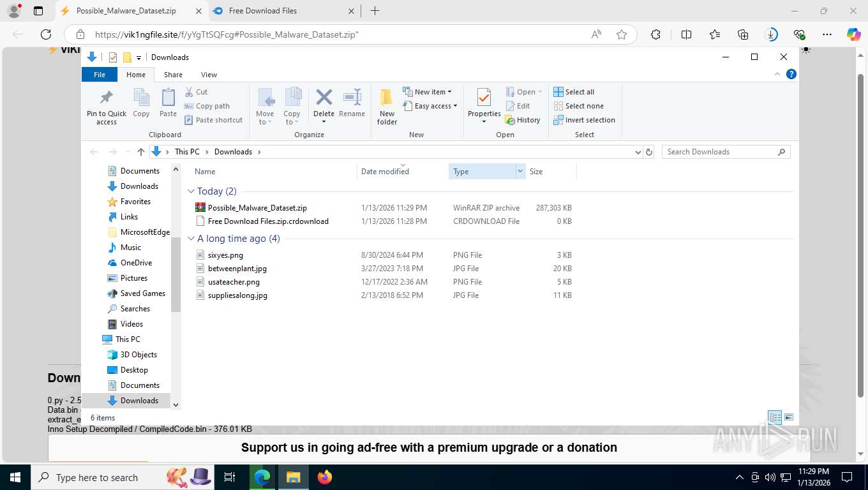The image size is (868, 490).
Task: Toggle the Properties quick access checkbox icon
Action: point(113,57)
